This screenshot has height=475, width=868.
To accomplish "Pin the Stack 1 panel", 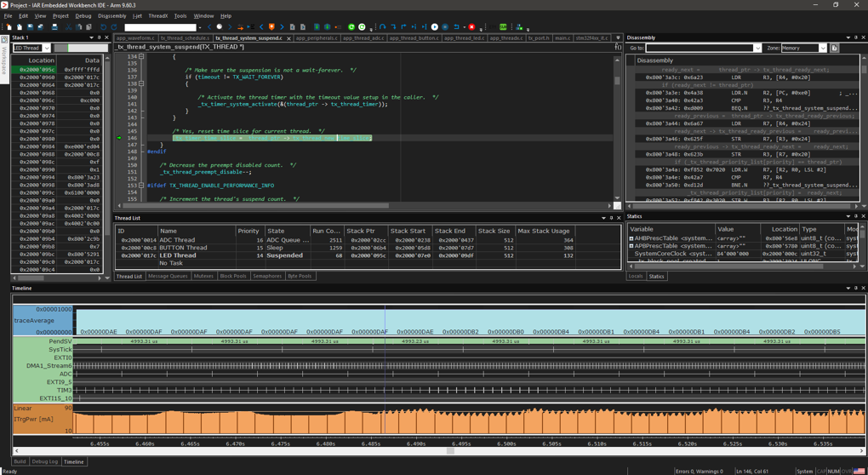I will coord(99,37).
